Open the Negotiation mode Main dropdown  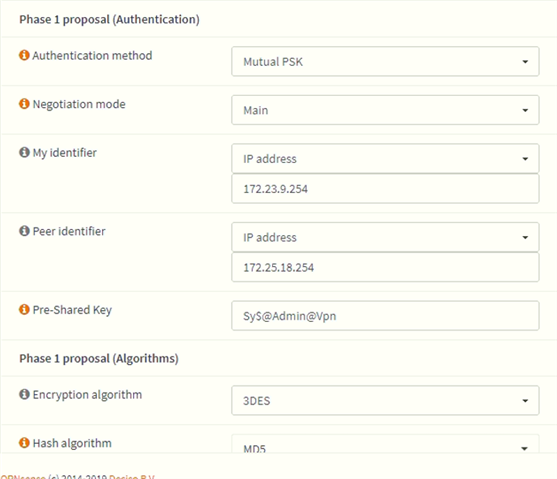[x=385, y=110]
